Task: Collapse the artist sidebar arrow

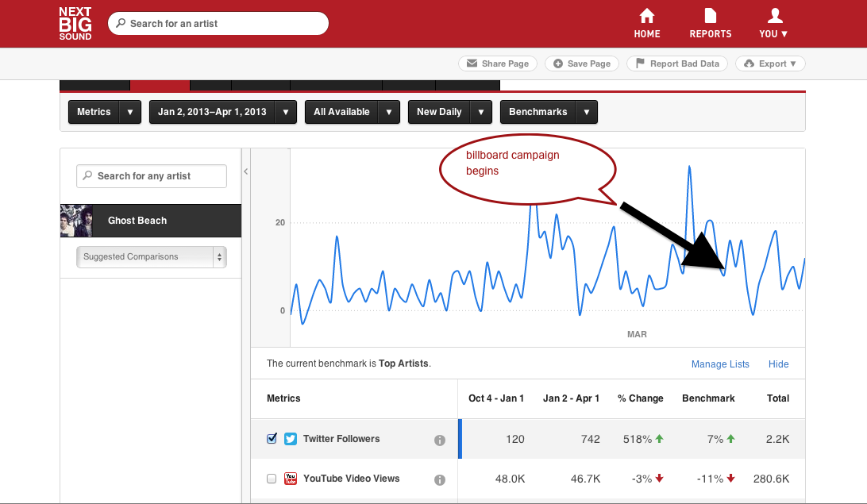Action: tap(245, 171)
